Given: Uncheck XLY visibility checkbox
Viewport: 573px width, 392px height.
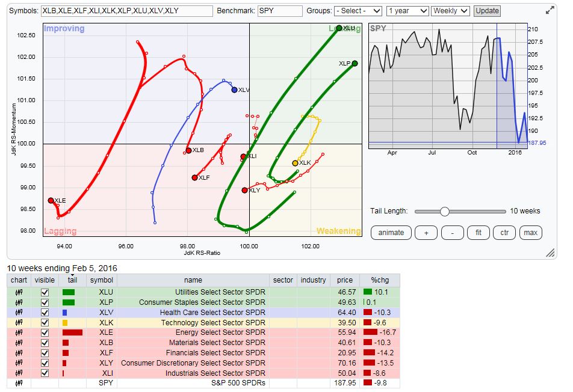Looking at the screenshot, I should click(x=45, y=363).
